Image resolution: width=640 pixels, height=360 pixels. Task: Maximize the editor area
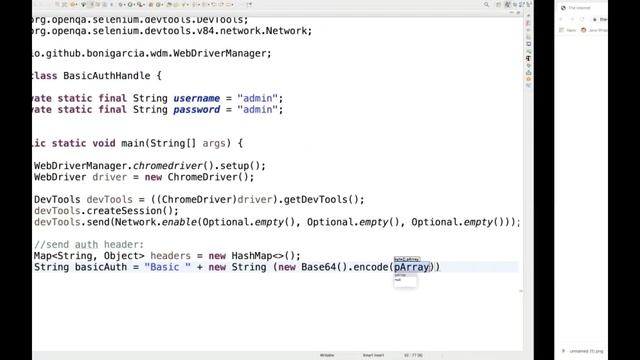click(518, 13)
